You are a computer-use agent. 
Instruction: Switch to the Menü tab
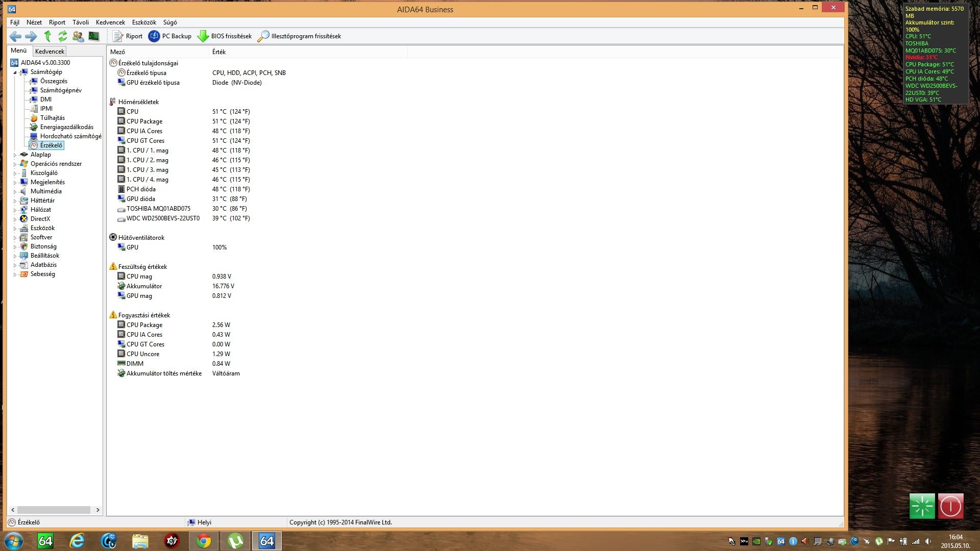19,51
